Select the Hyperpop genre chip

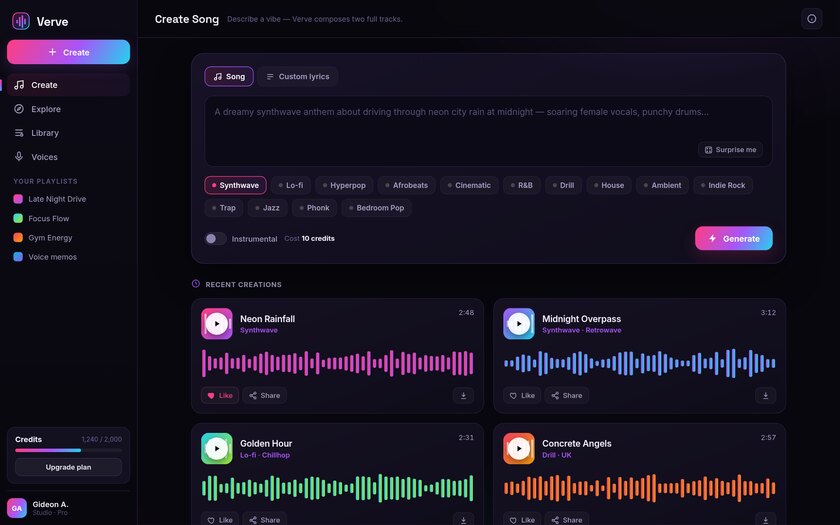(344, 185)
